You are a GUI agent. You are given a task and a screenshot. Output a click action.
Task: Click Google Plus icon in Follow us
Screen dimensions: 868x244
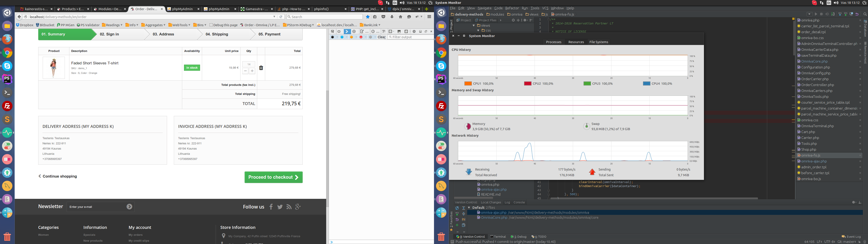tap(298, 206)
